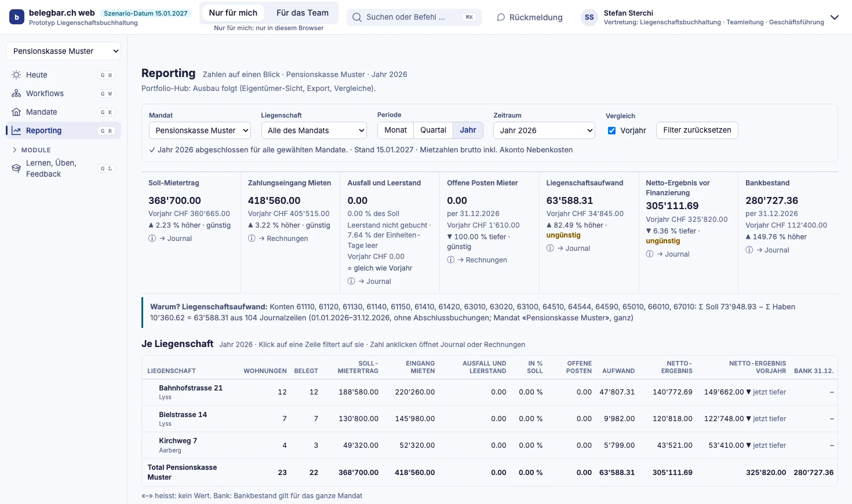The image size is (852, 504).
Task: Show info for Liegenschaftsaufwand card
Action: [551, 249]
